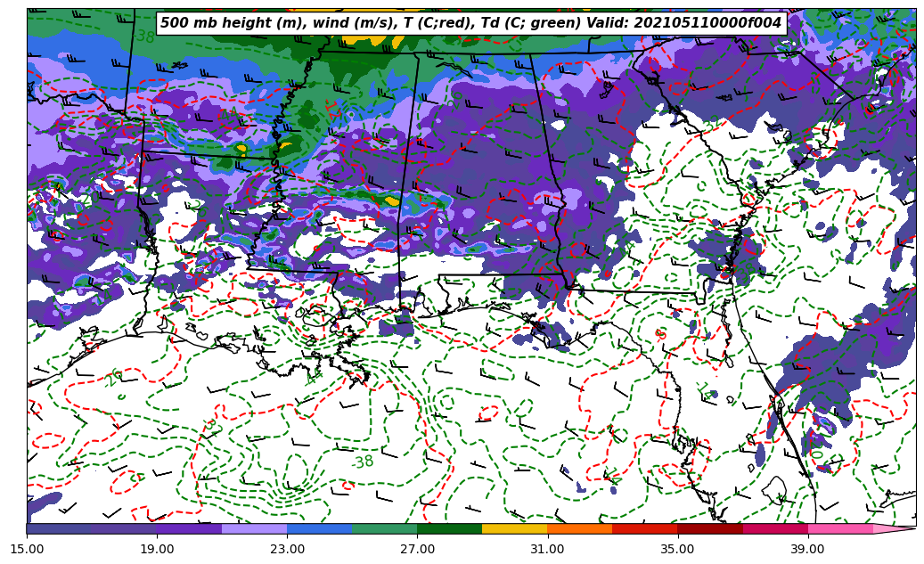Viewport: 924px width, 564px height.
Task: Click the pointed arrow end of the colorbar
Action: pyautogui.click(x=898, y=528)
